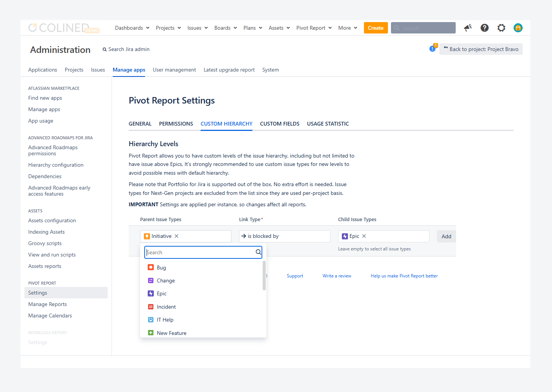Open Hierarchy configuration in sidebar

(x=56, y=165)
